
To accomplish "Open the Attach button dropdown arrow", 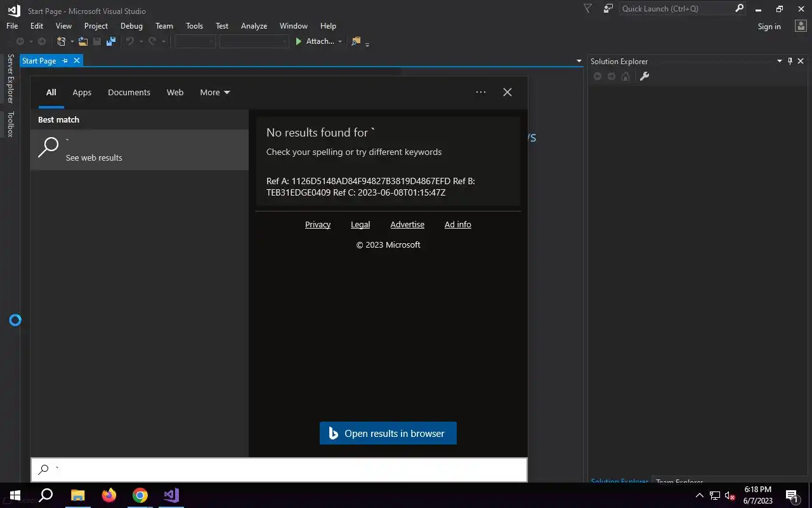I will pyautogui.click(x=340, y=41).
